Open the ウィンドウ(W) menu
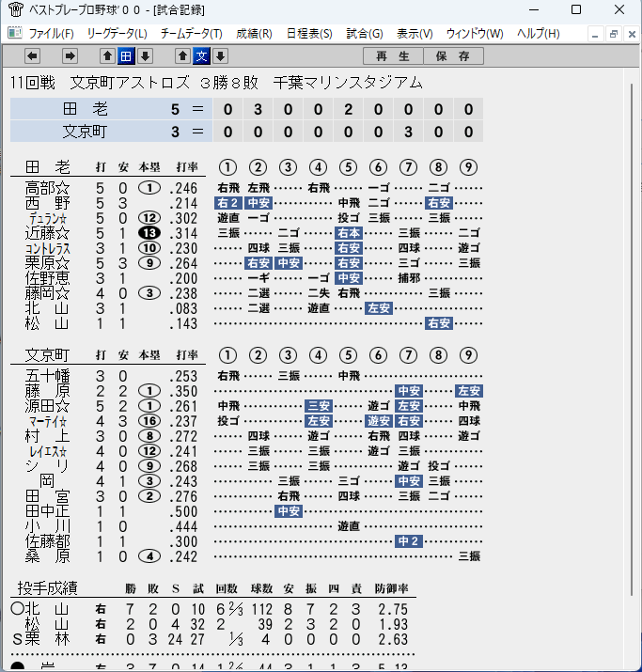Viewport: 642px width, 672px height. (x=475, y=34)
